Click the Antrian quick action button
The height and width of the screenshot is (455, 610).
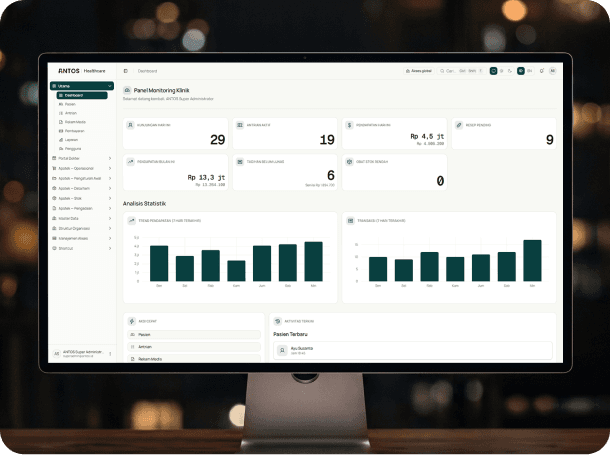coord(194,346)
